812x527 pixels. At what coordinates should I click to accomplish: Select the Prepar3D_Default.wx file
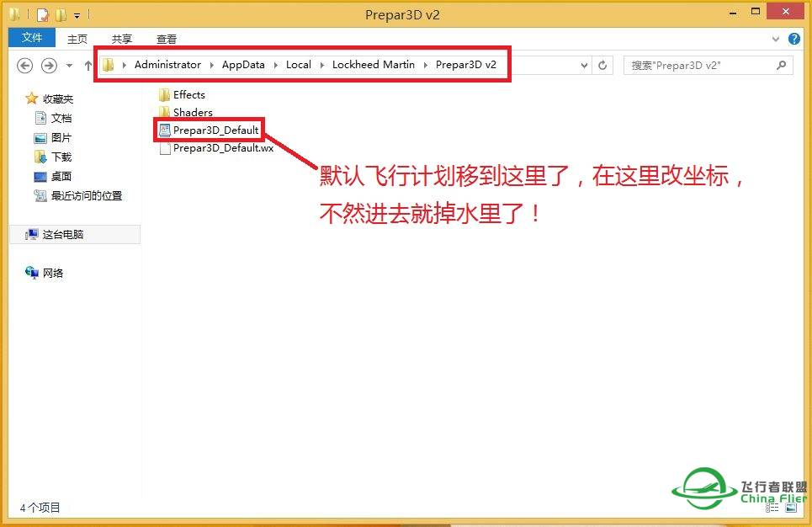[x=223, y=148]
